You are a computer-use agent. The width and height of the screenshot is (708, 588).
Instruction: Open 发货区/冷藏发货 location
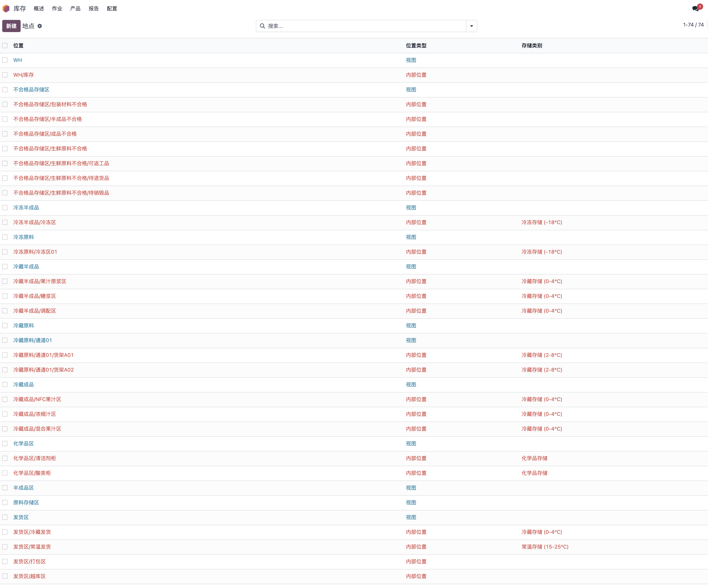(32, 532)
